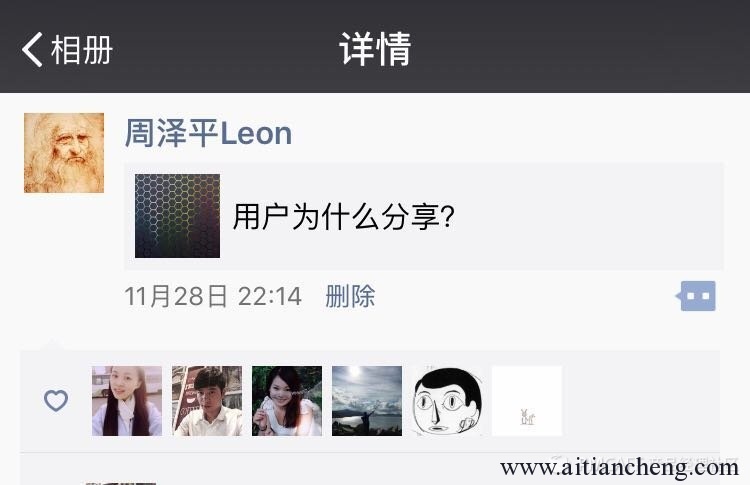Open the shared article 用户为什么分享?
The width and height of the screenshot is (750, 485).
[x=343, y=217]
